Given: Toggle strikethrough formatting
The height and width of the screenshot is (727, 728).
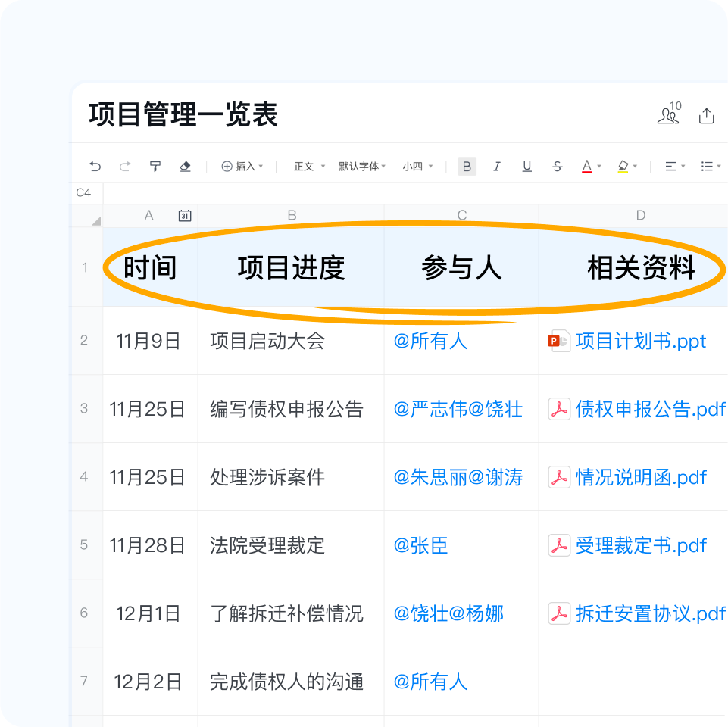Looking at the screenshot, I should pyautogui.click(x=557, y=166).
